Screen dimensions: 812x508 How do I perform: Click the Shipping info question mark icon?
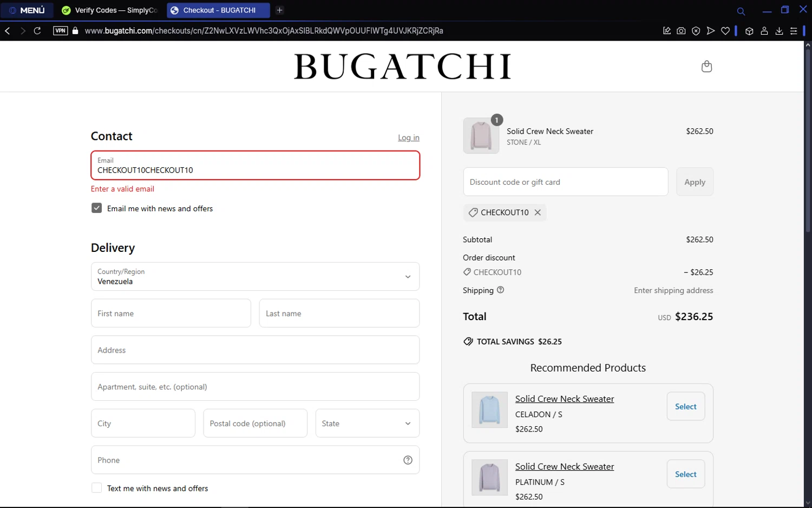click(x=500, y=290)
